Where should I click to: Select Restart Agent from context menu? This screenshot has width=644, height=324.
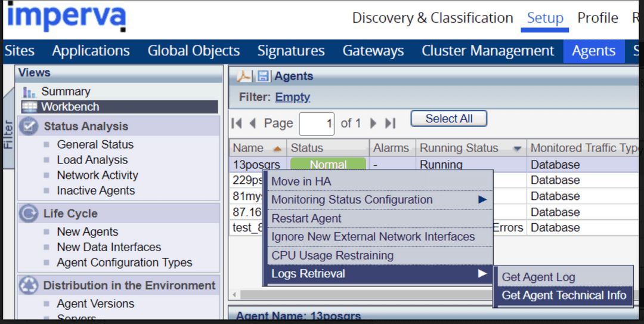click(306, 218)
